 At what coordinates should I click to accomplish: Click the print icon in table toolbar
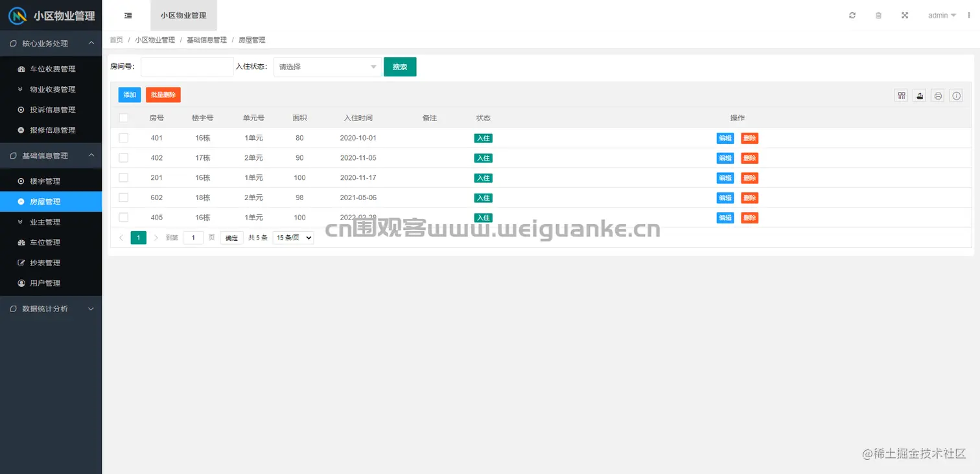[x=938, y=96]
